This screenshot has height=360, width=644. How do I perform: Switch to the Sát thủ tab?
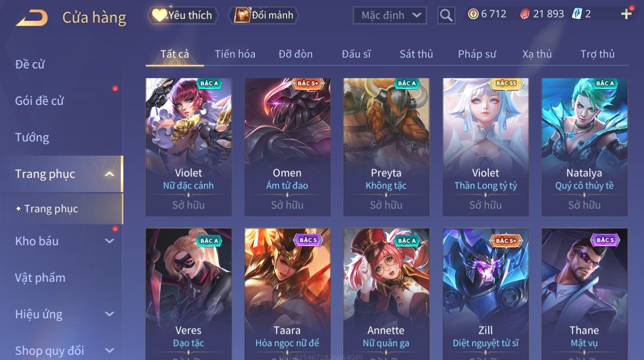(416, 54)
